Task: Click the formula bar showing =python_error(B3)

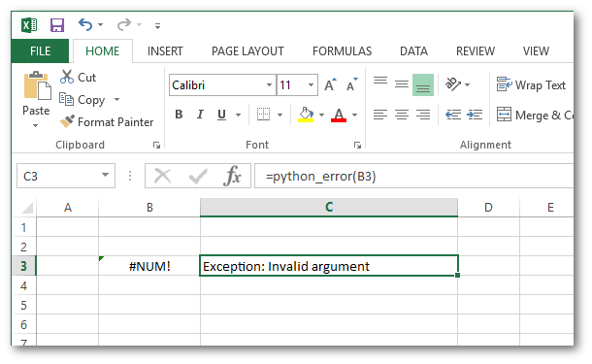Action: pos(414,176)
